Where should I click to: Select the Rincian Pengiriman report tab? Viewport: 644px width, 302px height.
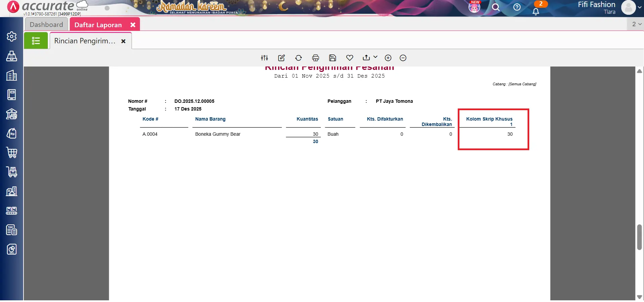pos(85,41)
